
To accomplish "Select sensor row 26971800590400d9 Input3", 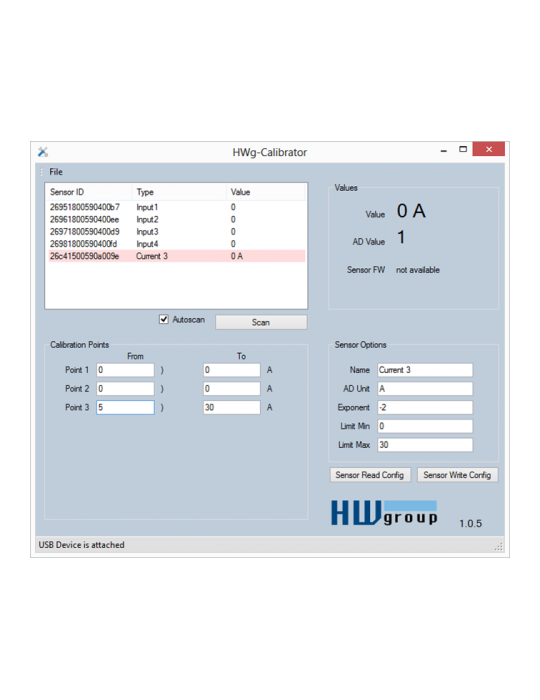I will [x=177, y=232].
